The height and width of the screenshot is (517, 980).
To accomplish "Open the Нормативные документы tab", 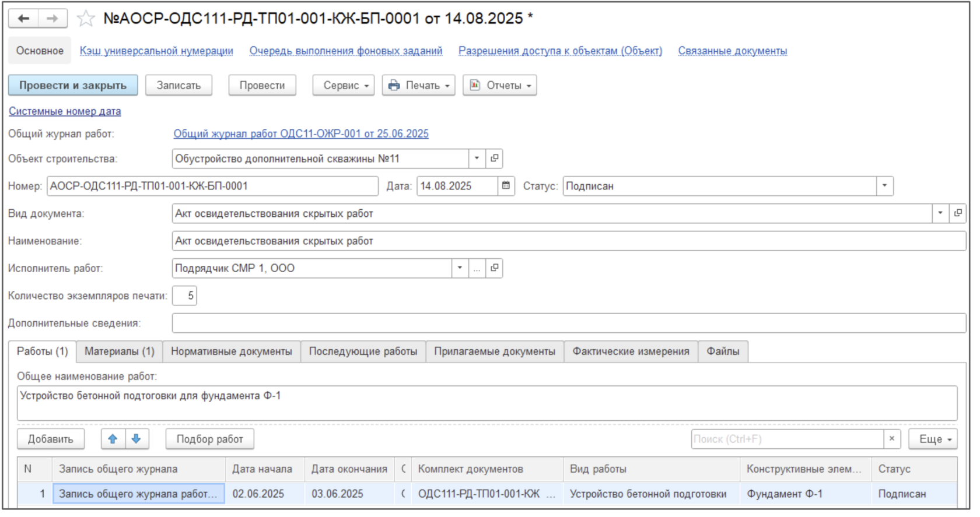I will pos(232,351).
